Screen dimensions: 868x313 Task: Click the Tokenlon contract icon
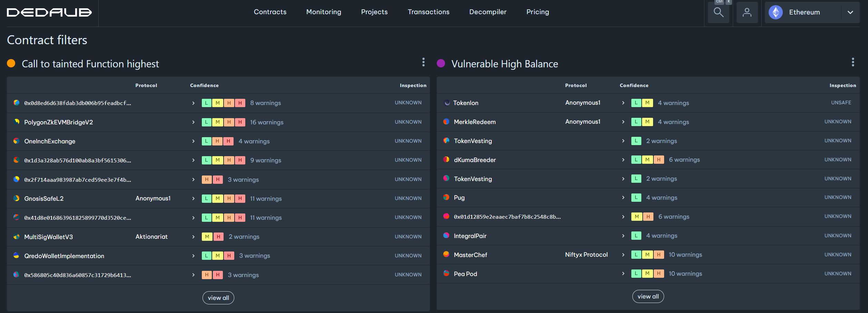[x=447, y=103]
